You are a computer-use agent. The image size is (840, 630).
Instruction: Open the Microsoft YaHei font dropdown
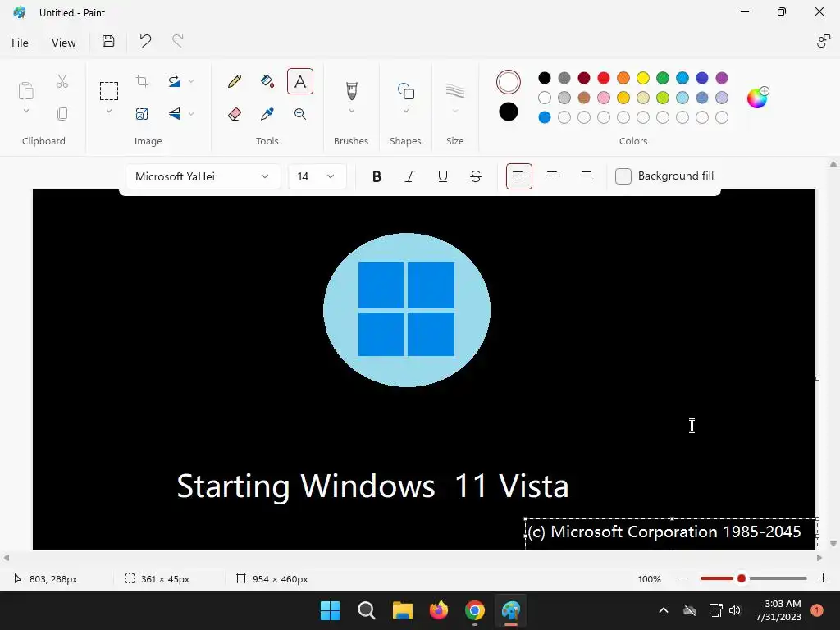(203, 176)
